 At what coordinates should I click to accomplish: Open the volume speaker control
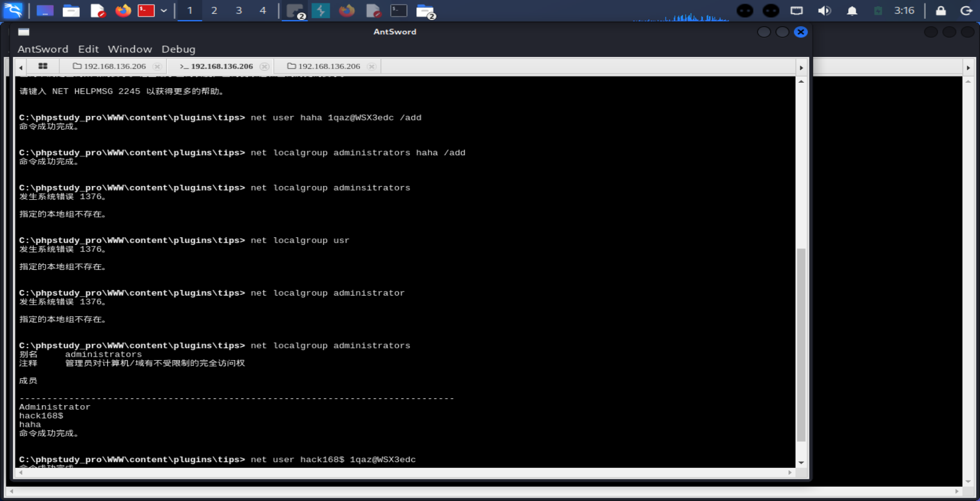click(x=824, y=10)
